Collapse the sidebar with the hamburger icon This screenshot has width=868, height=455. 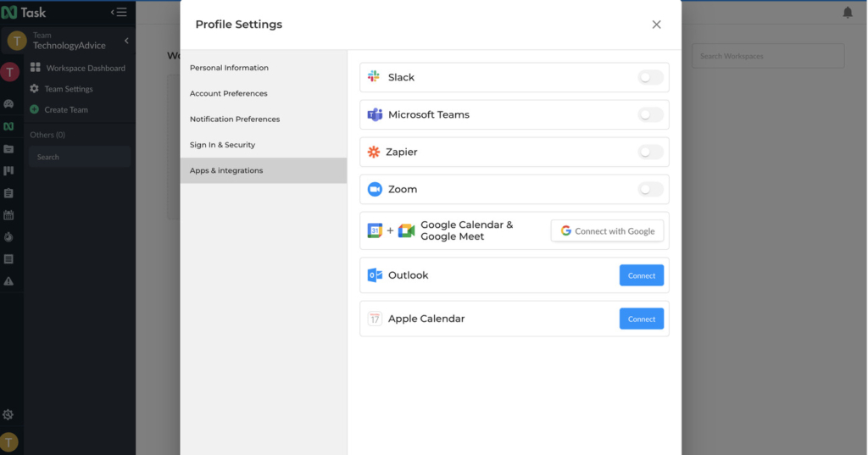point(119,12)
